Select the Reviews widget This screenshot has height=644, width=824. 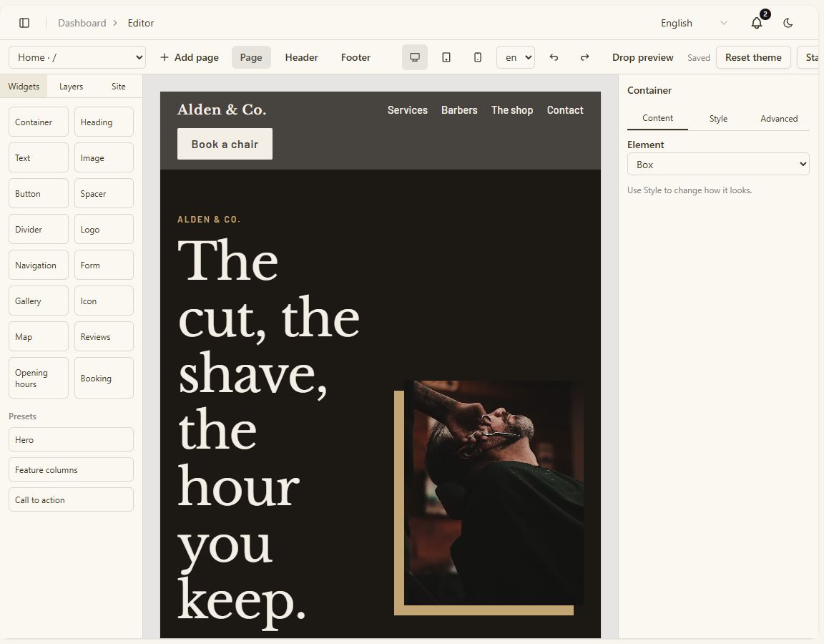pos(104,336)
